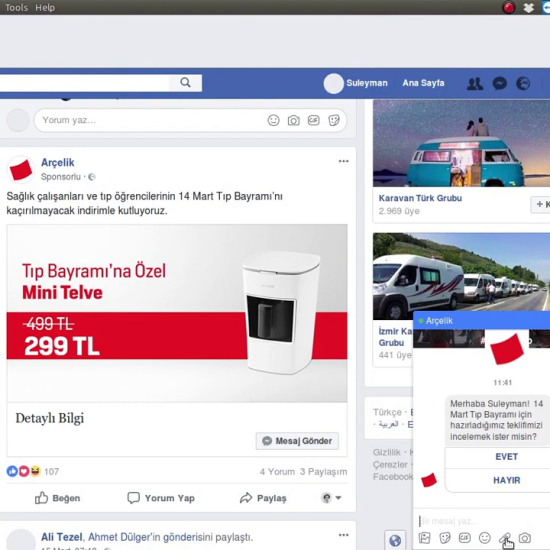Click the search magnifier button
The image size is (550, 550).
tap(186, 83)
